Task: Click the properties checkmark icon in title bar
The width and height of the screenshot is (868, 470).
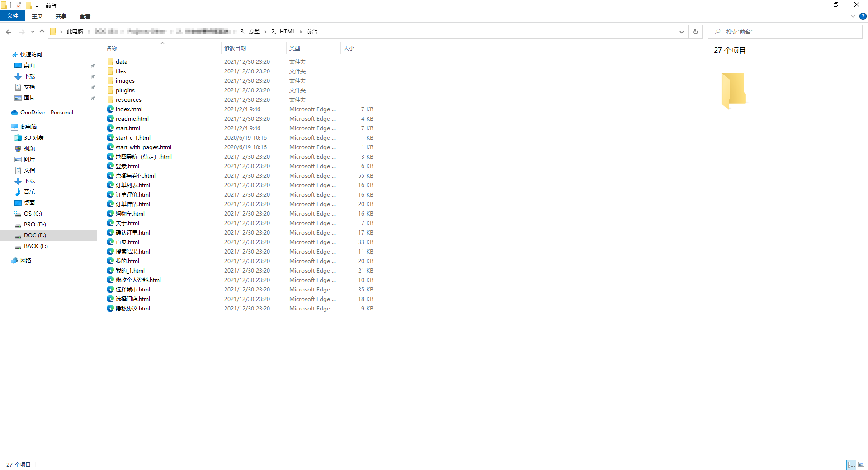Action: pyautogui.click(x=19, y=5)
